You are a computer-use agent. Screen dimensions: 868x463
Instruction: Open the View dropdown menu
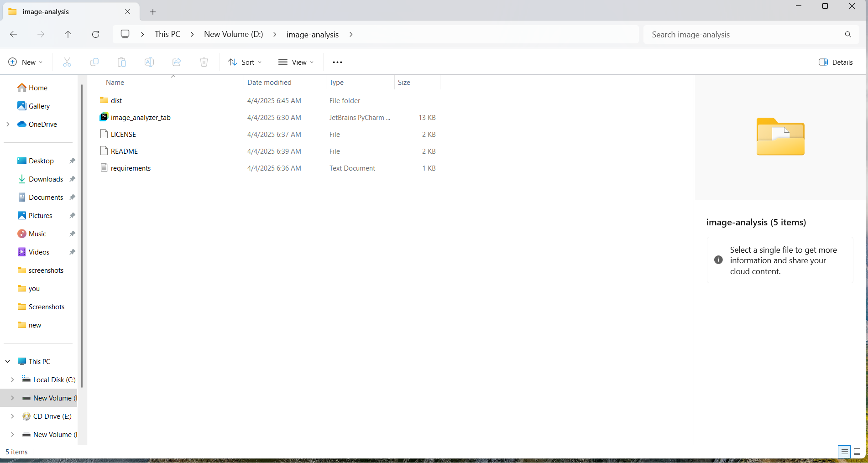tap(296, 62)
